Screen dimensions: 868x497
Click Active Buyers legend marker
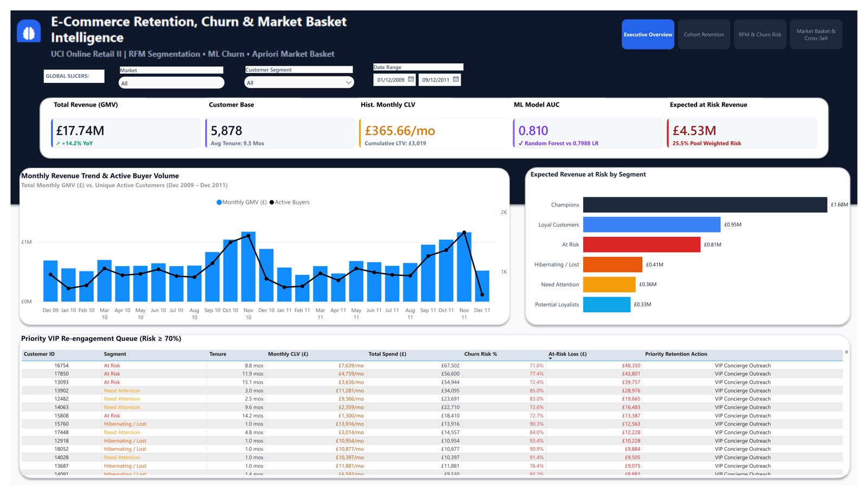[x=272, y=202]
